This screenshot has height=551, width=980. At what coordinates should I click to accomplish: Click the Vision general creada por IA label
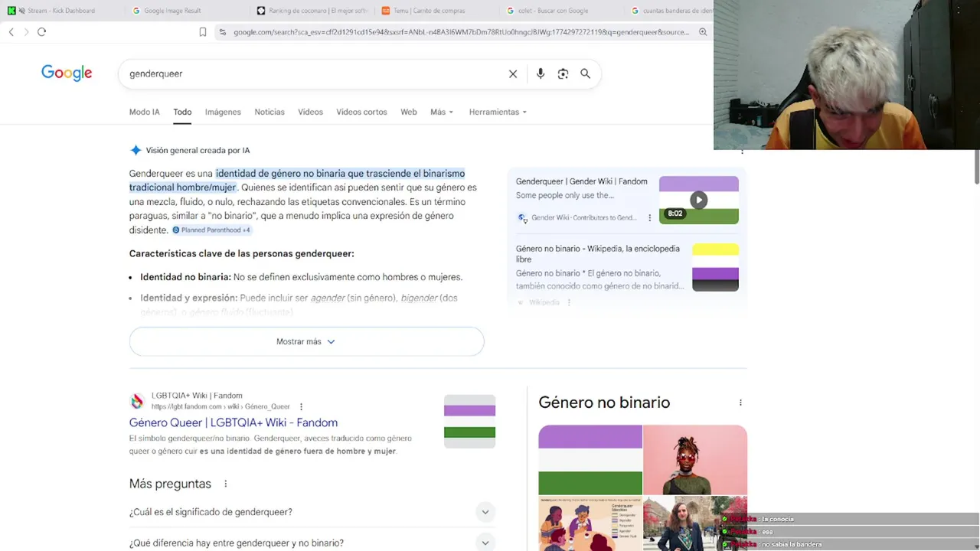point(198,151)
